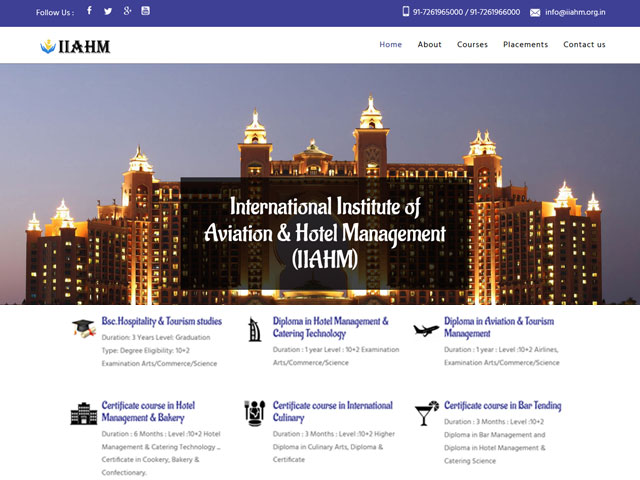This screenshot has height=480, width=640.
Task: Click 'Duration : 1 year : Level :10+2 Airlines,' text
Action: (501, 350)
